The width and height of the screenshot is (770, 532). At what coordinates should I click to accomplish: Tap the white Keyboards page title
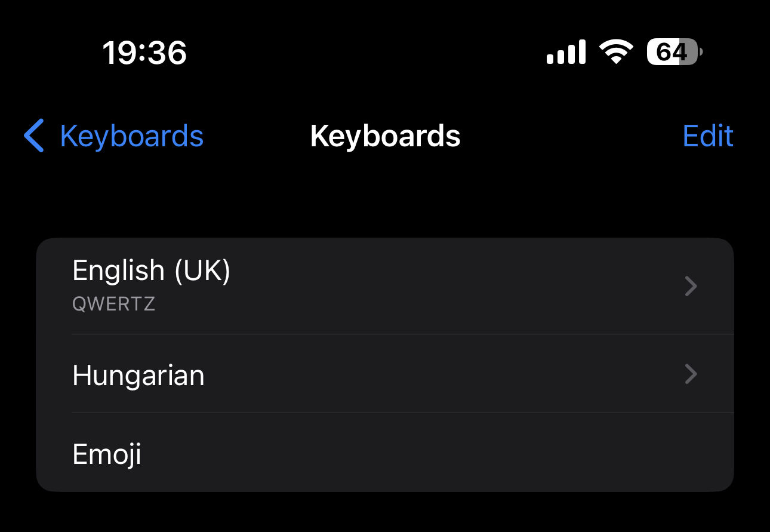click(385, 136)
